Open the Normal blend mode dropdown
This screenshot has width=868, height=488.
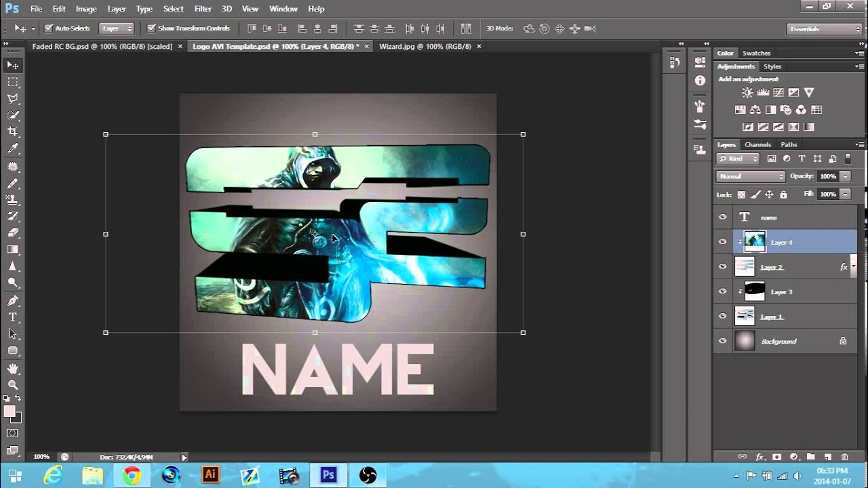coord(750,176)
